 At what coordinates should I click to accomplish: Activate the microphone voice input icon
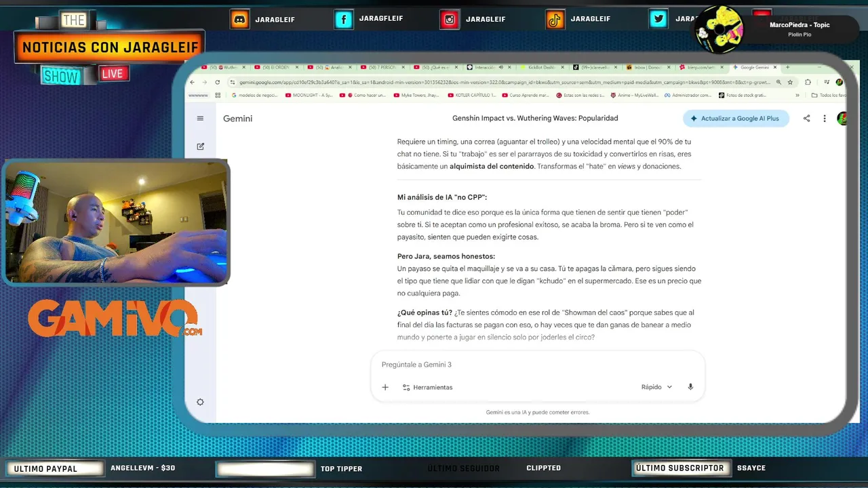tap(690, 387)
